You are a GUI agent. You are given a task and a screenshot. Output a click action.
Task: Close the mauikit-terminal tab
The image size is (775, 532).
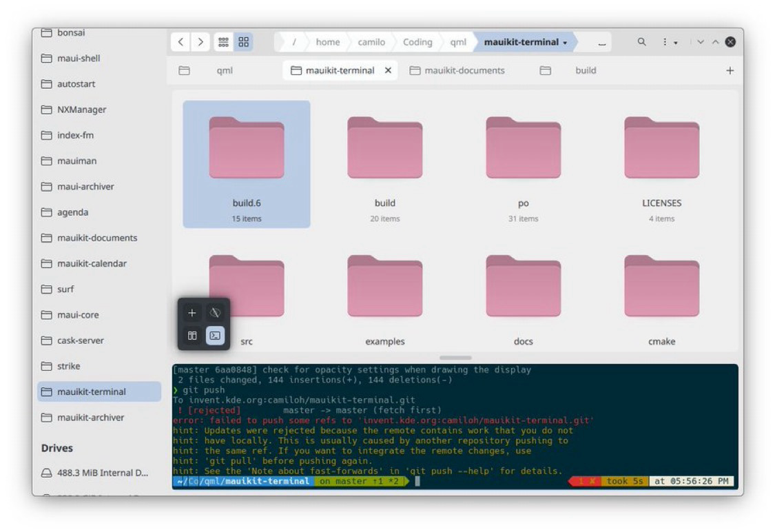click(388, 70)
